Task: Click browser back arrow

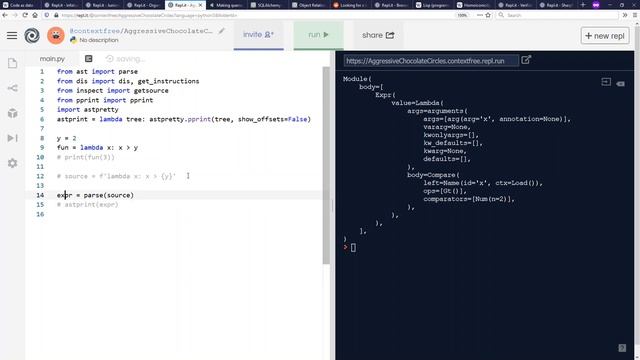Action: tap(5, 15)
